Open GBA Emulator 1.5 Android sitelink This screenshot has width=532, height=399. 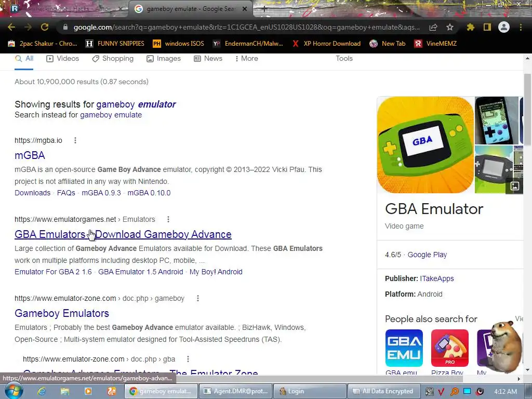140,272
